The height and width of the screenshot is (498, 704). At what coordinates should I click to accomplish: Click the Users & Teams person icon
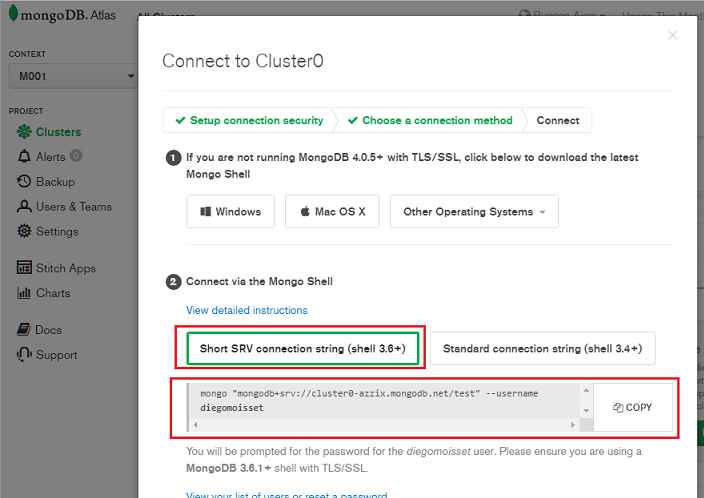[x=24, y=207]
